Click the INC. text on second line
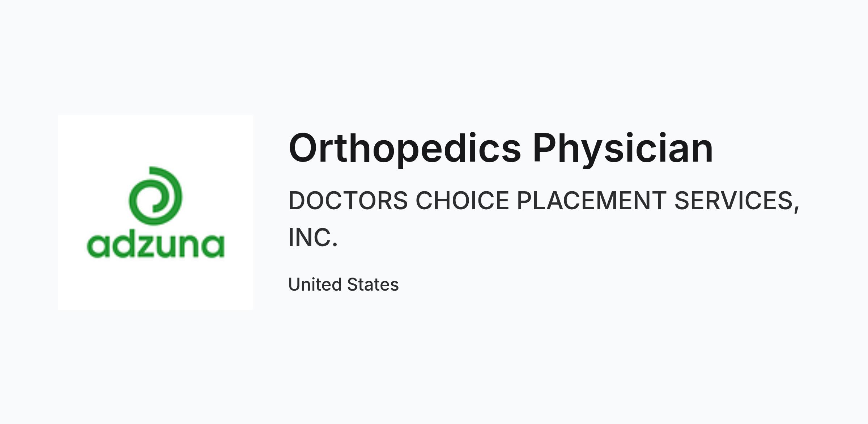The image size is (868, 424). [x=313, y=237]
